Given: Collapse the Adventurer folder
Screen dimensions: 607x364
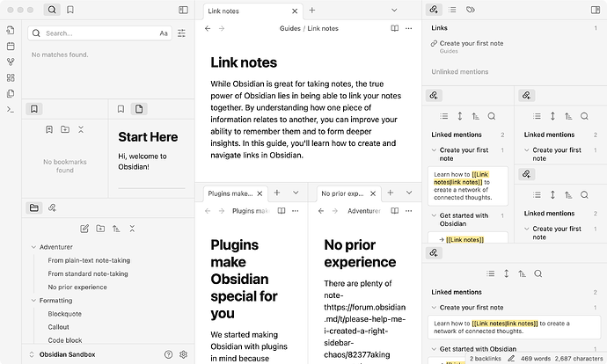Looking at the screenshot, I should coord(33,247).
